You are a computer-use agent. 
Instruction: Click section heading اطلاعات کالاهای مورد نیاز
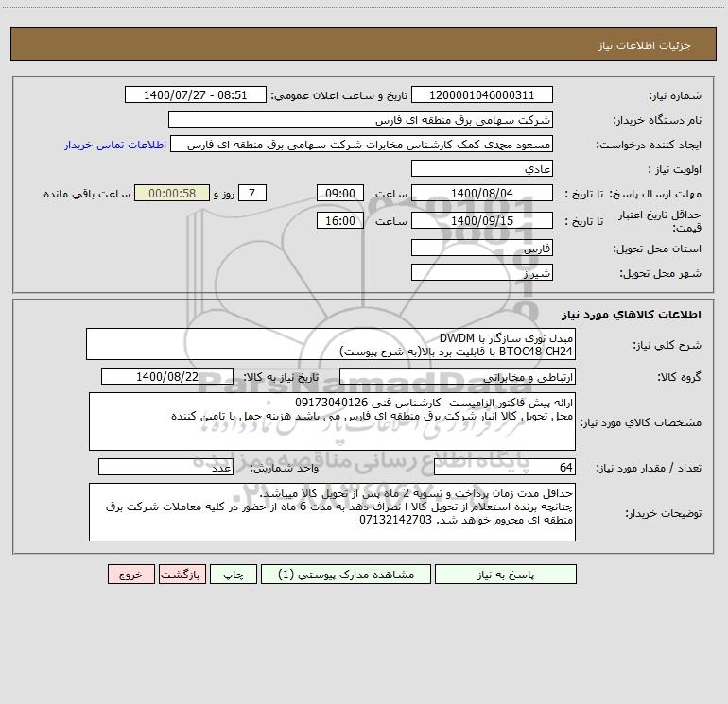pyautogui.click(x=632, y=315)
